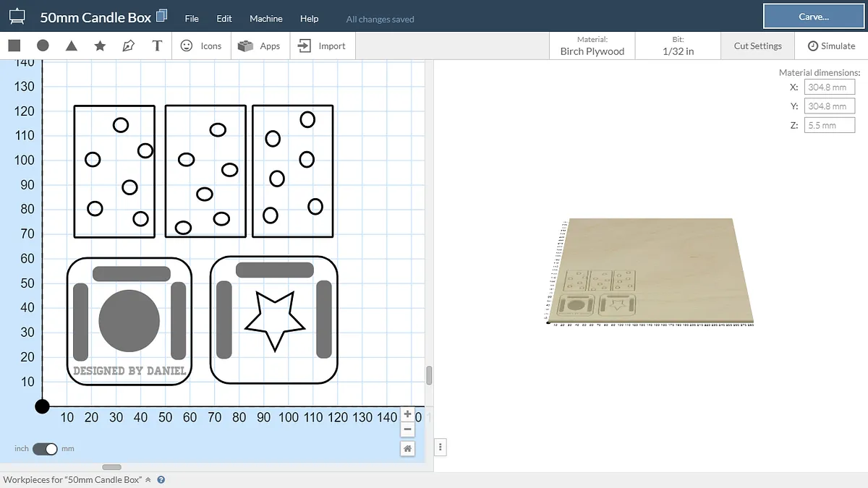The width and height of the screenshot is (868, 488).
Task: Open the Machine menu
Action: 266,19
